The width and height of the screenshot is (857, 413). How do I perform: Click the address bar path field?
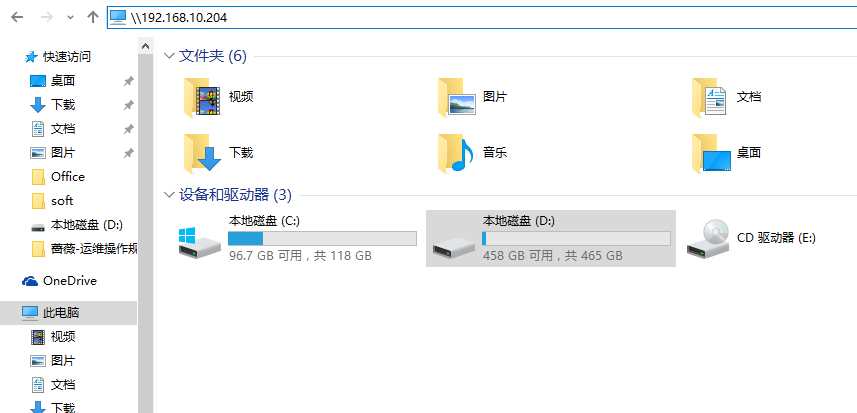pos(481,17)
